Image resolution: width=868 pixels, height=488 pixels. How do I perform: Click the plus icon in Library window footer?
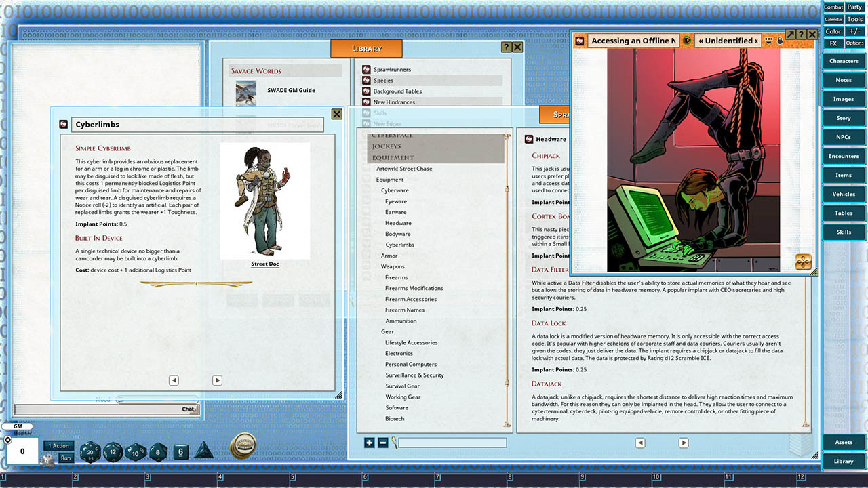click(369, 443)
